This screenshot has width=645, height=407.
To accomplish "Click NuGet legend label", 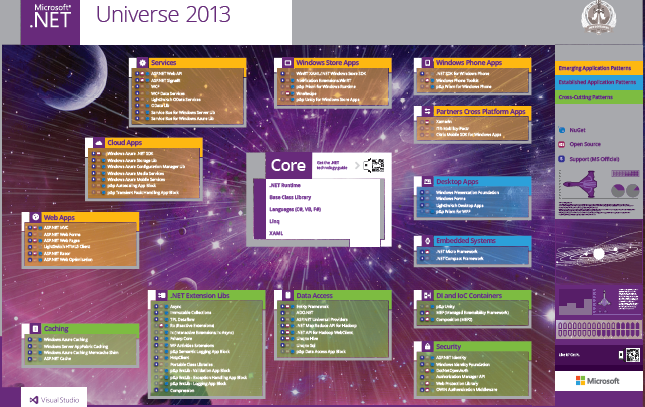I will [577, 130].
